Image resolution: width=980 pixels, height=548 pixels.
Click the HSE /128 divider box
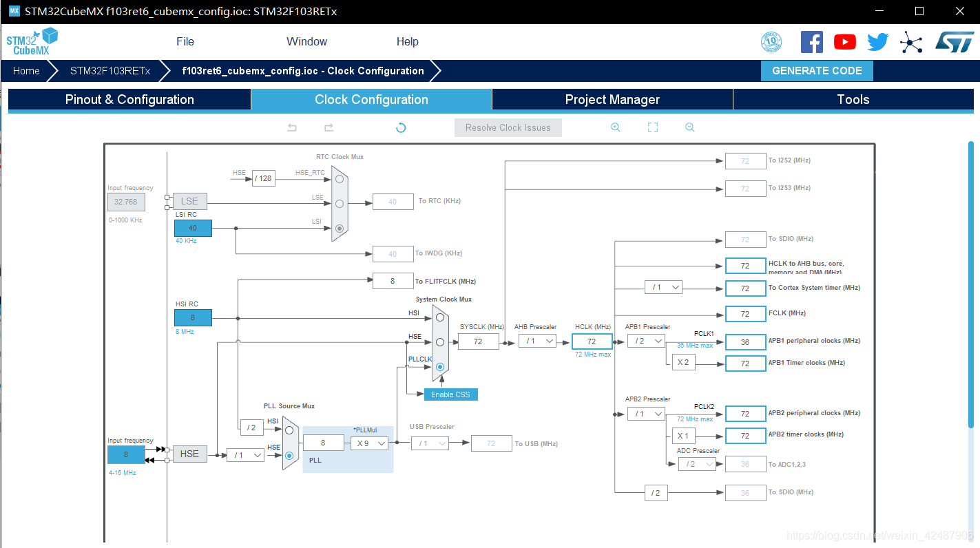tap(263, 178)
